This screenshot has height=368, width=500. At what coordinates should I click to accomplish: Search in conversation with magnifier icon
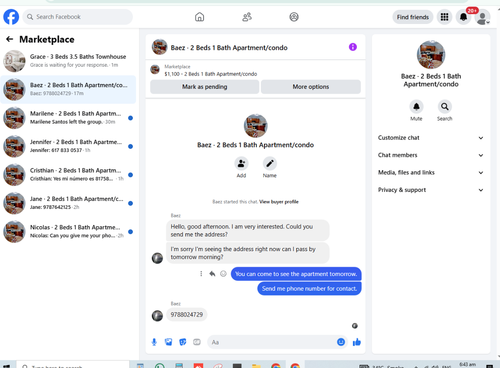point(445,107)
